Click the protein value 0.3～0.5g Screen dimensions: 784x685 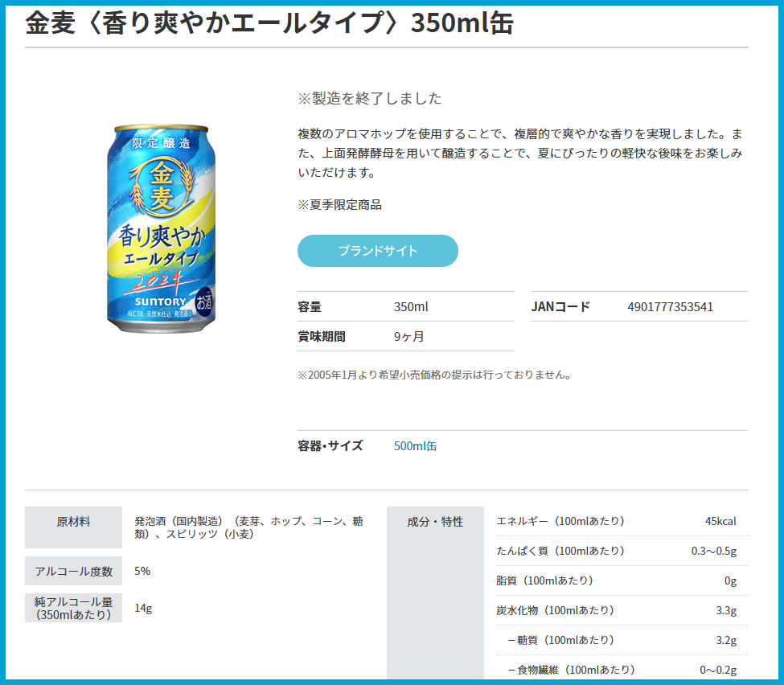(713, 551)
